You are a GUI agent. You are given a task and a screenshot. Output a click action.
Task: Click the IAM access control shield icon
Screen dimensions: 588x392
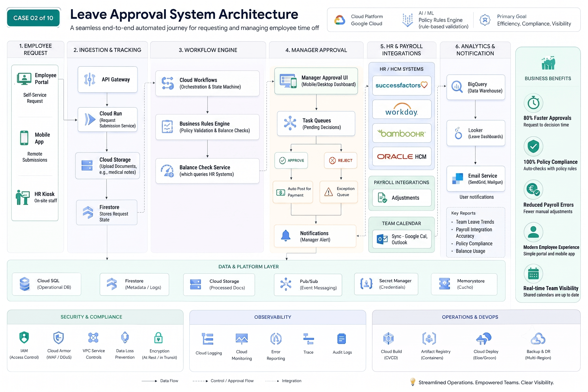(24, 338)
